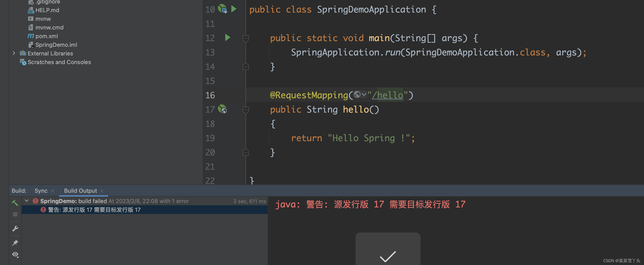This screenshot has height=265, width=644.
Task: Select HELP.md in project tree
Action: tap(47, 10)
